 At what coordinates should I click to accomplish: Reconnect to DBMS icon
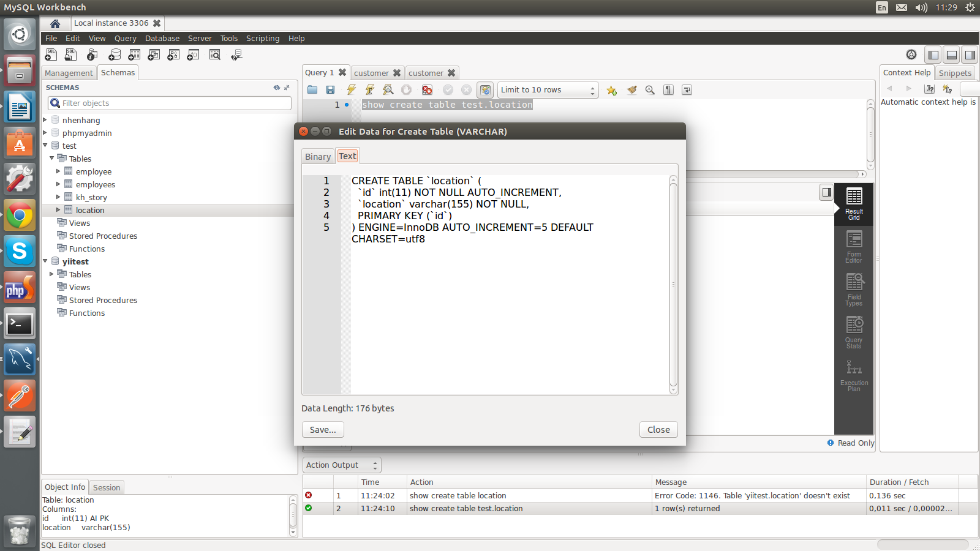click(x=236, y=55)
